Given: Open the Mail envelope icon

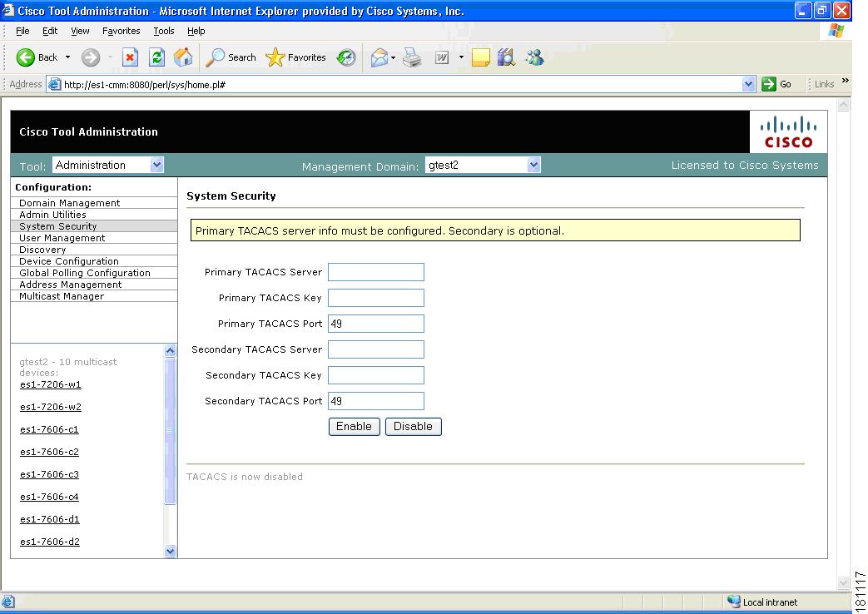Looking at the screenshot, I should click(x=379, y=57).
